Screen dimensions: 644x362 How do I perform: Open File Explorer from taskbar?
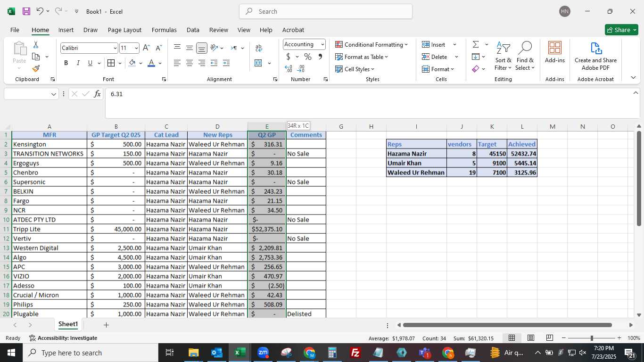pos(194,353)
